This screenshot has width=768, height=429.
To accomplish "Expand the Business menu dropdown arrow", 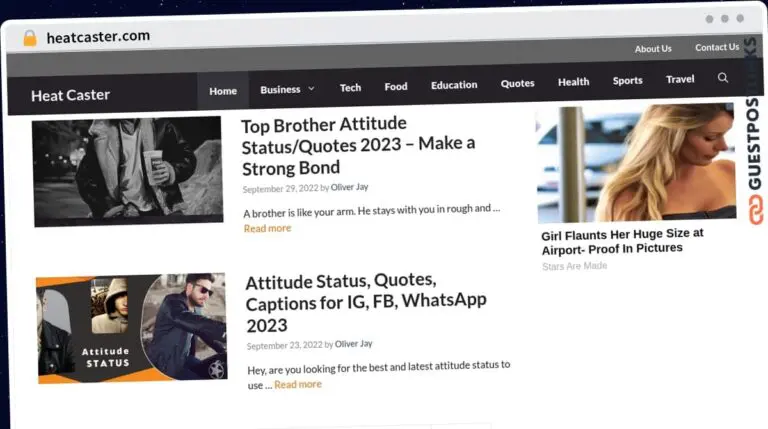I will 311,89.
